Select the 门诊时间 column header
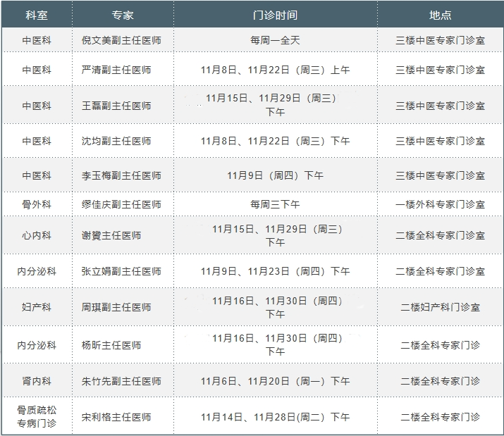The image size is (504, 436). coord(275,15)
